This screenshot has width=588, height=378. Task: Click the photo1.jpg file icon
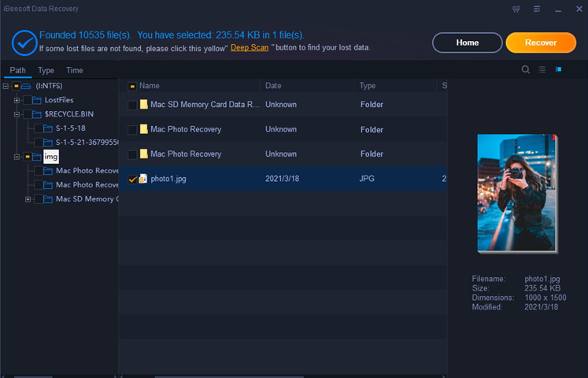click(x=143, y=179)
